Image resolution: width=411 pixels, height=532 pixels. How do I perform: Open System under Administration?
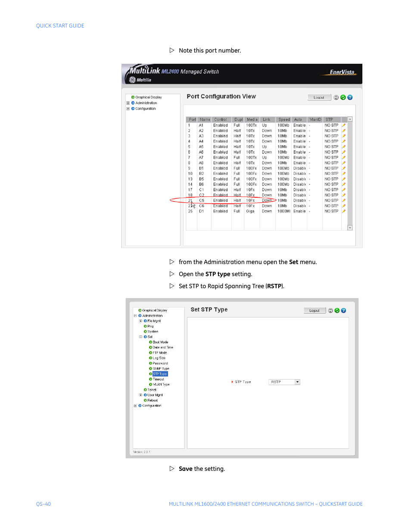(x=153, y=332)
